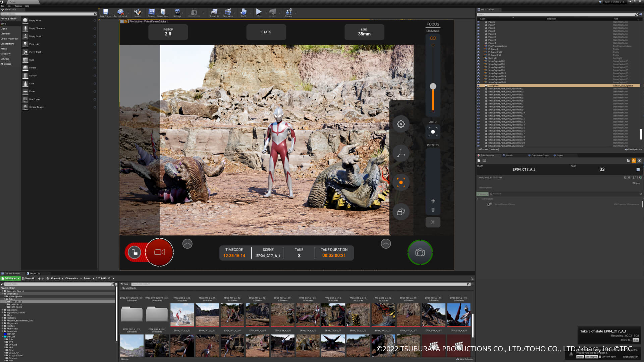The height and width of the screenshot is (362, 644).
Task: Click the orange focus tracking reticle icon
Action: tap(401, 182)
